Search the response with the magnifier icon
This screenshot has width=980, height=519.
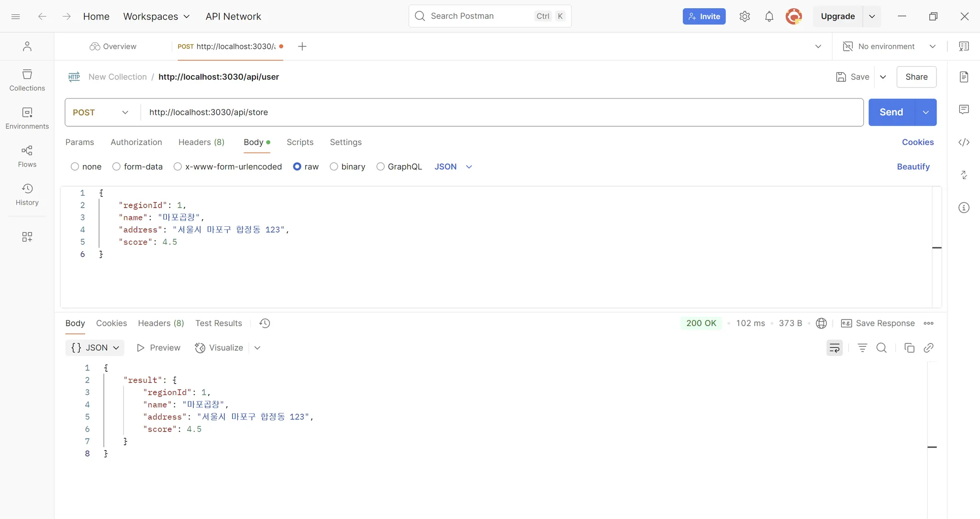[x=881, y=348]
